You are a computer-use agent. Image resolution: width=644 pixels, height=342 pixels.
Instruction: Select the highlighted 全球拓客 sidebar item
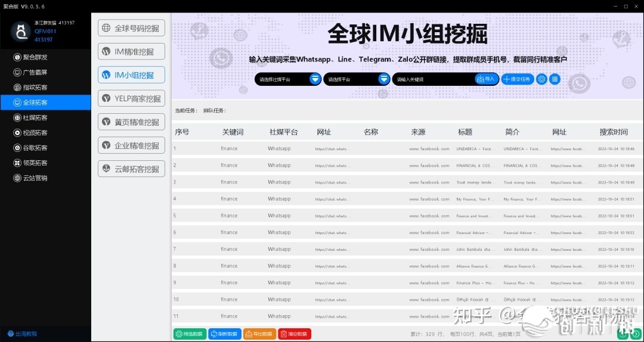click(45, 102)
